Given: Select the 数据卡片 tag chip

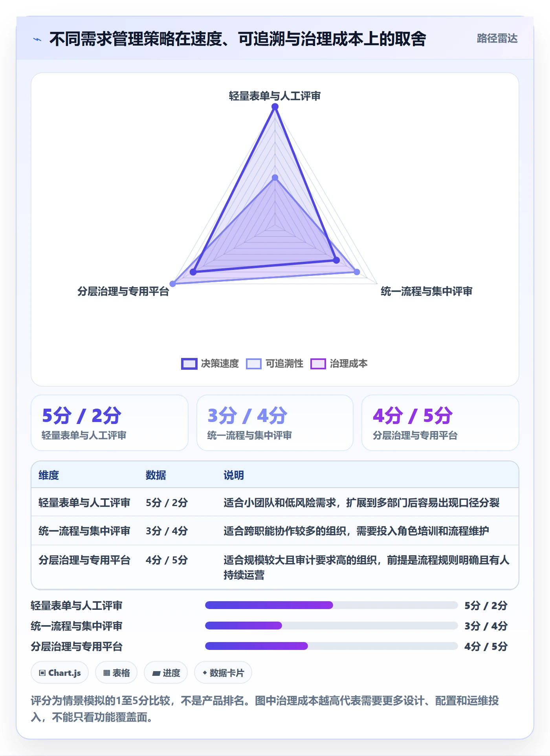Looking at the screenshot, I should pos(223,673).
